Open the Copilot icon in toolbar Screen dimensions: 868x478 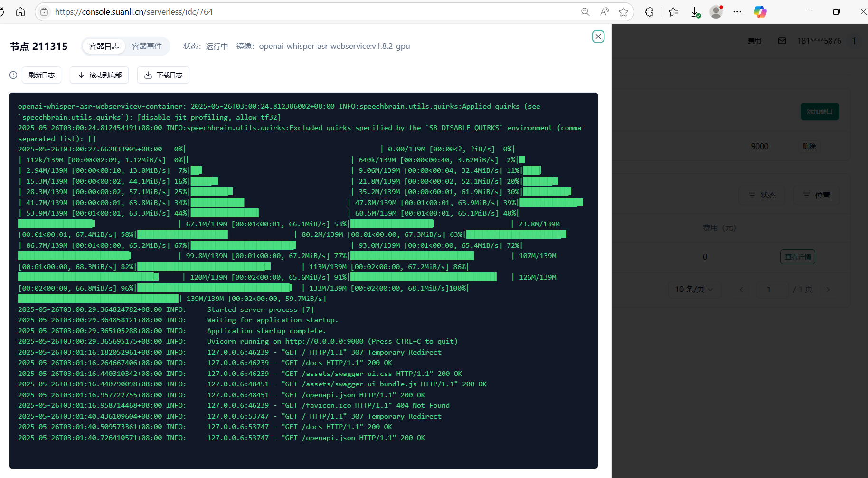click(760, 12)
